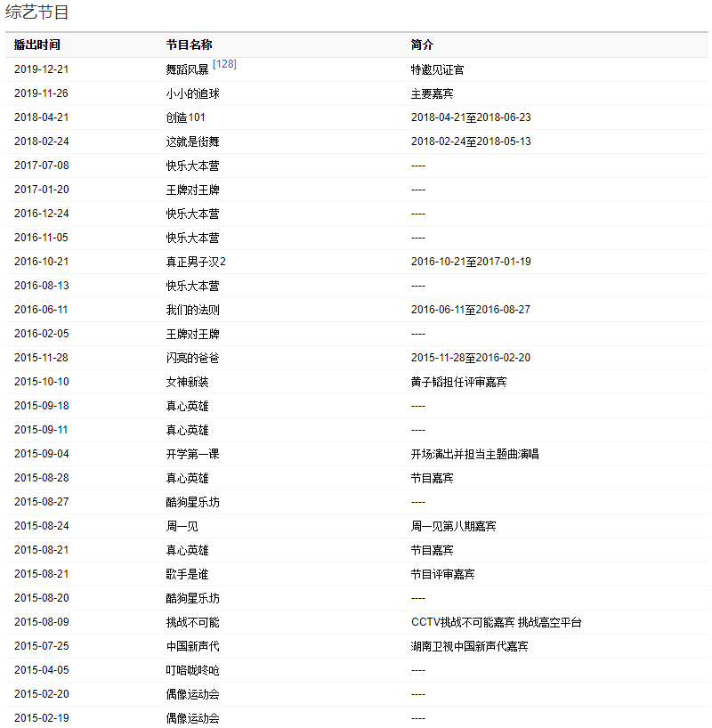Click the 歌手是谁 program name
The width and height of the screenshot is (712, 728).
tap(187, 574)
